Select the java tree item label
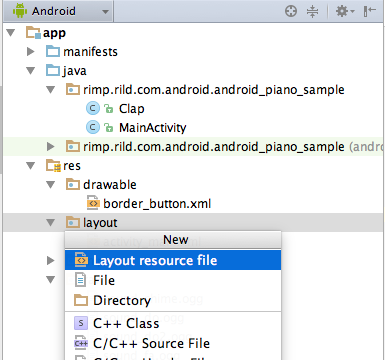Screen dimensions: 385x360 point(74,71)
